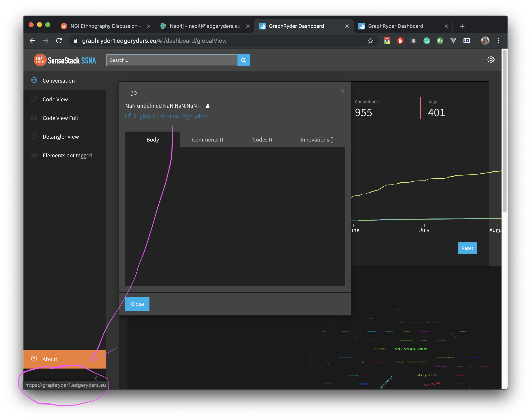Reload the page
Image resolution: width=531 pixels, height=420 pixels.
(x=59, y=41)
